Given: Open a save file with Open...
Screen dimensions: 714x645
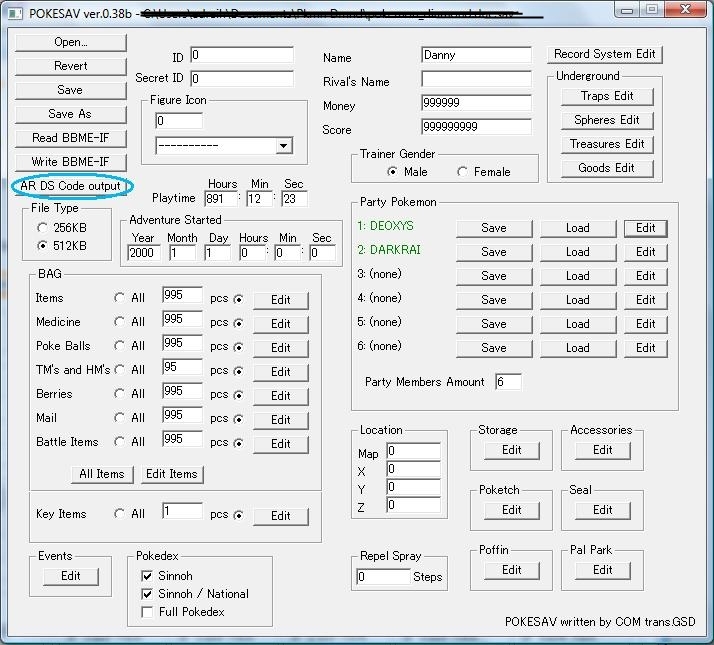Looking at the screenshot, I should (71, 42).
